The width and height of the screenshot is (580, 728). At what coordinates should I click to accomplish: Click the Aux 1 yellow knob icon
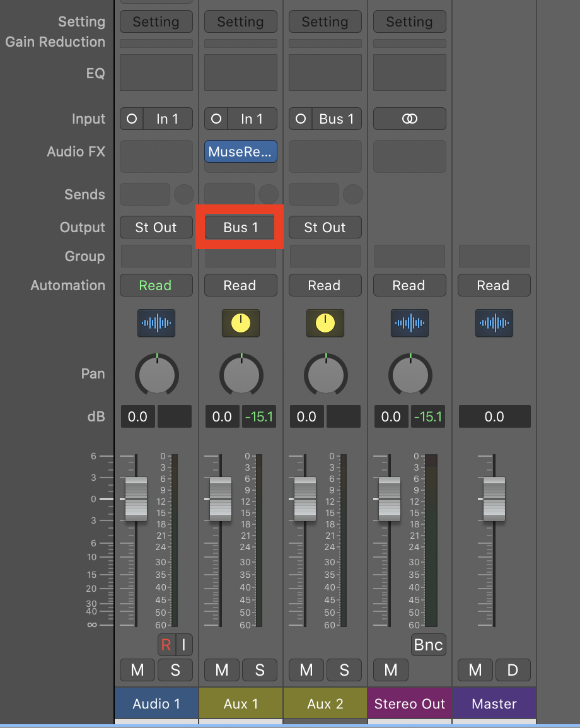coord(241,323)
